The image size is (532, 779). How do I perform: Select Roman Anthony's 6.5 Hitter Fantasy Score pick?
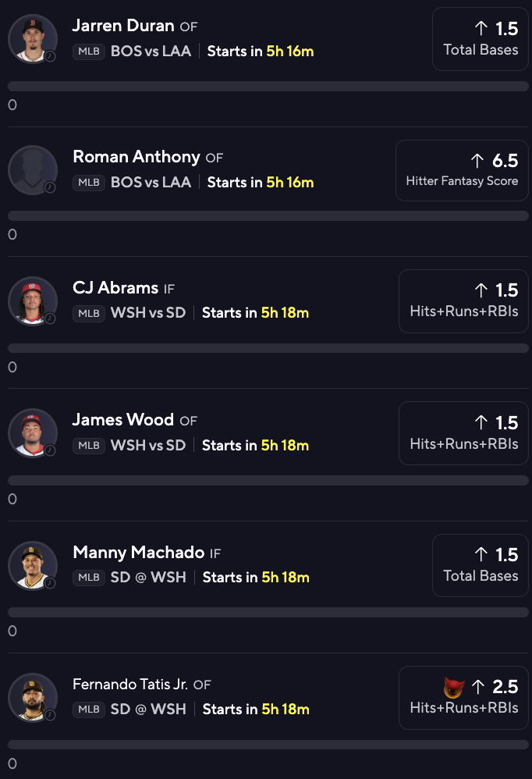coord(462,170)
